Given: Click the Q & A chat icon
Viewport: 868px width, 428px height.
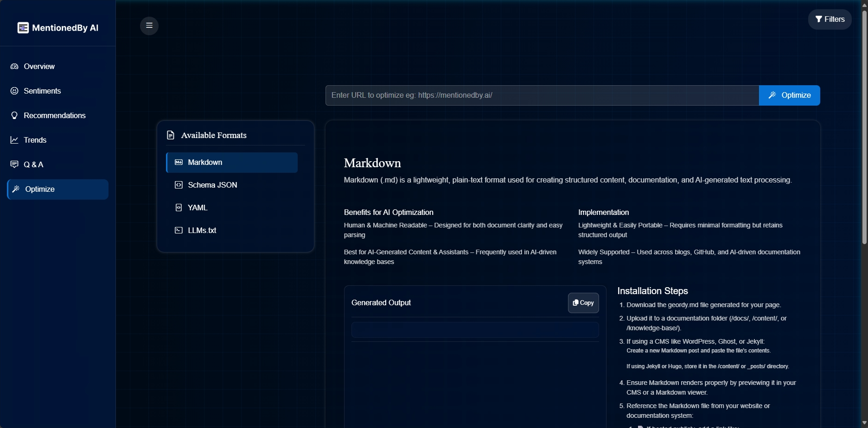Looking at the screenshot, I should tap(14, 164).
